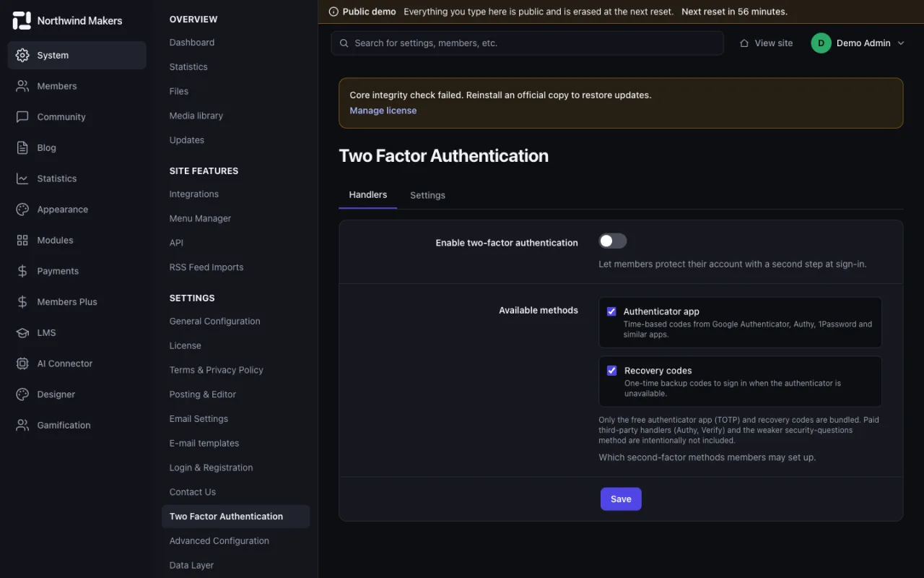The width and height of the screenshot is (924, 578).
Task: Open Members via people icon
Action: 22,86
